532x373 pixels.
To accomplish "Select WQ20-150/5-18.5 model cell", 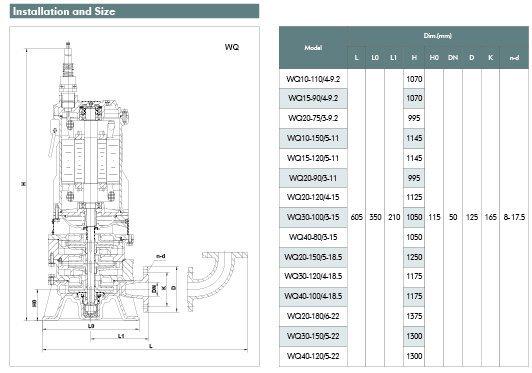I will 313,257.
